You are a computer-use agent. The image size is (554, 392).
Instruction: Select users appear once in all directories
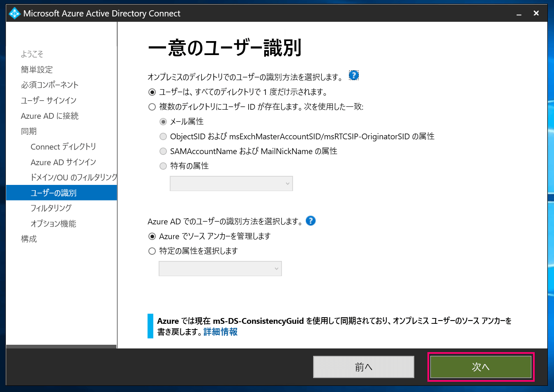(x=152, y=92)
